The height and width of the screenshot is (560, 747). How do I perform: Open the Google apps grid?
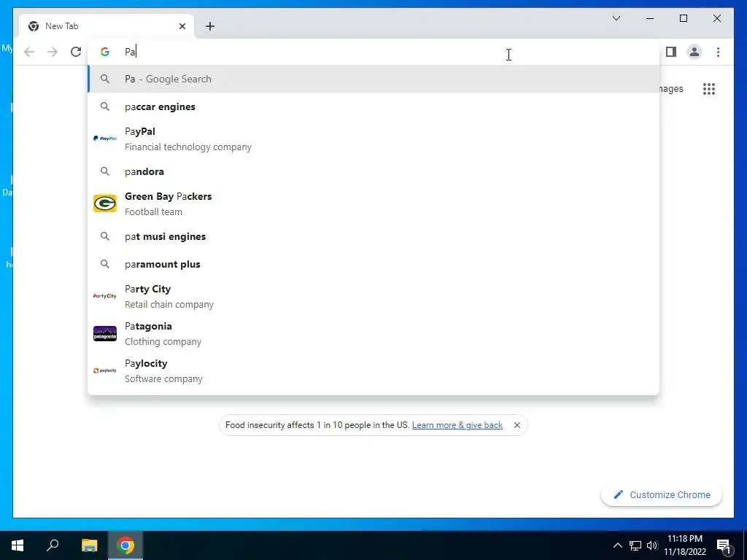709,89
